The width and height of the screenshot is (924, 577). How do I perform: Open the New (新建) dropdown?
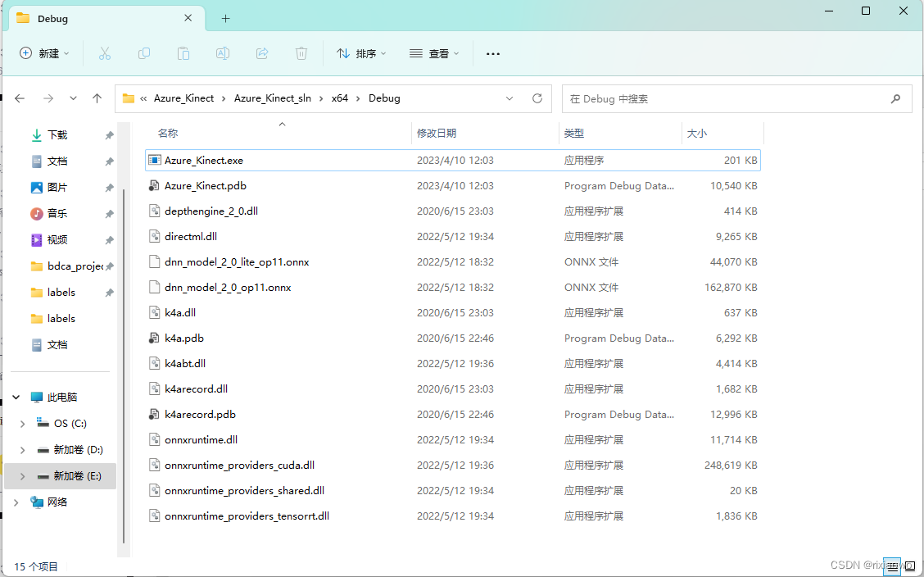[x=45, y=53]
